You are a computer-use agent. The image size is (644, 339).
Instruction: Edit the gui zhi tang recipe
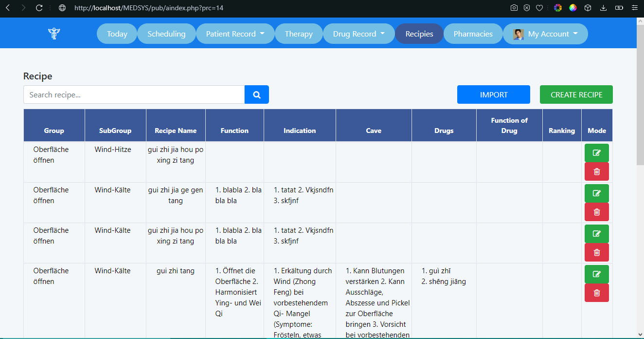click(x=596, y=274)
